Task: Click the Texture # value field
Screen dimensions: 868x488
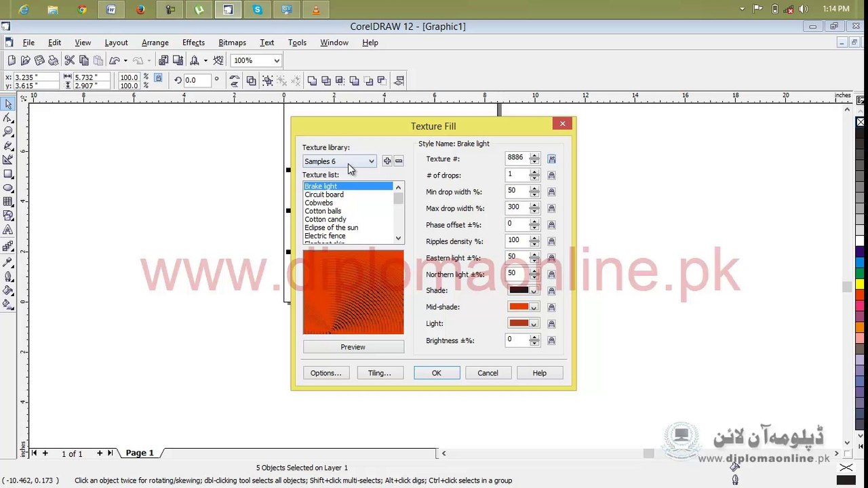Action: (517, 159)
